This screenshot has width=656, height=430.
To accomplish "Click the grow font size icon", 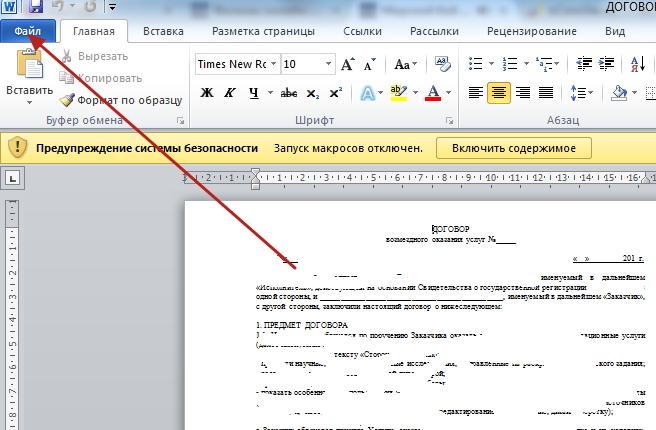I will [348, 64].
